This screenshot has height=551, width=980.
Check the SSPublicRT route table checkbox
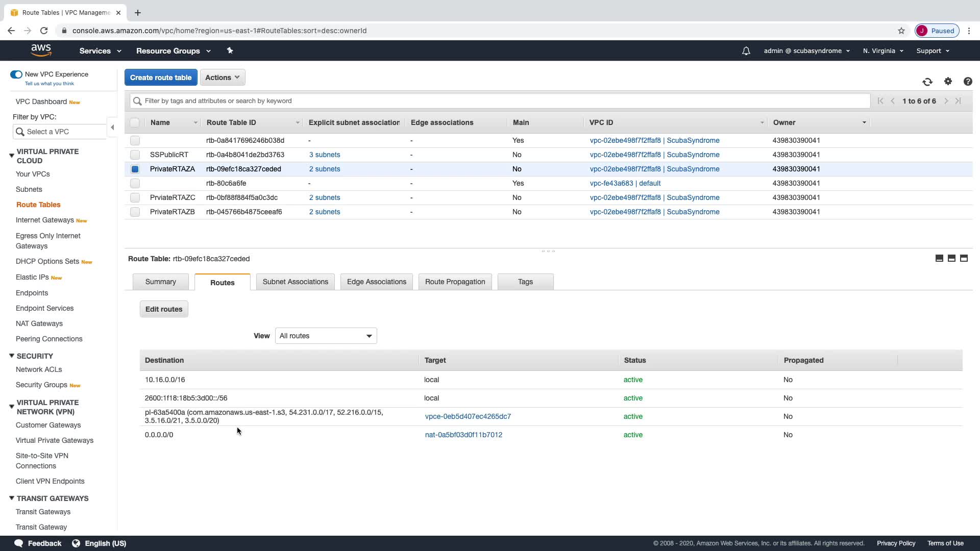[x=135, y=155]
